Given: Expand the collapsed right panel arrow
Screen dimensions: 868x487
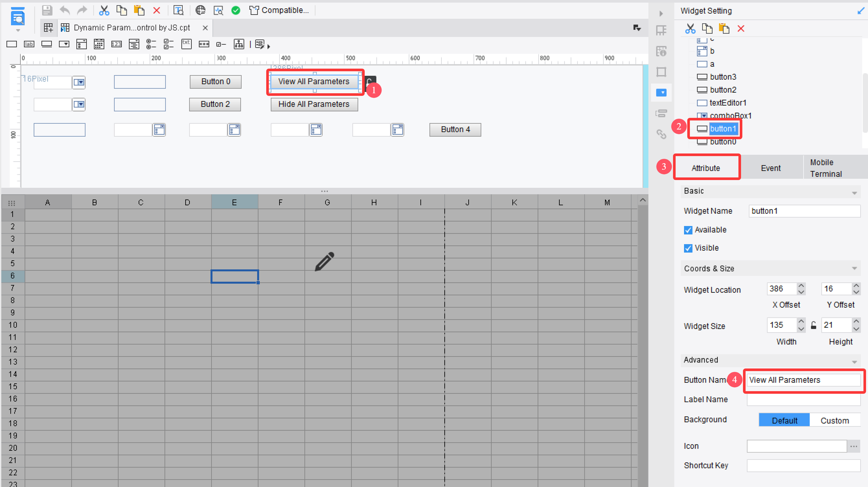Looking at the screenshot, I should (x=661, y=14).
